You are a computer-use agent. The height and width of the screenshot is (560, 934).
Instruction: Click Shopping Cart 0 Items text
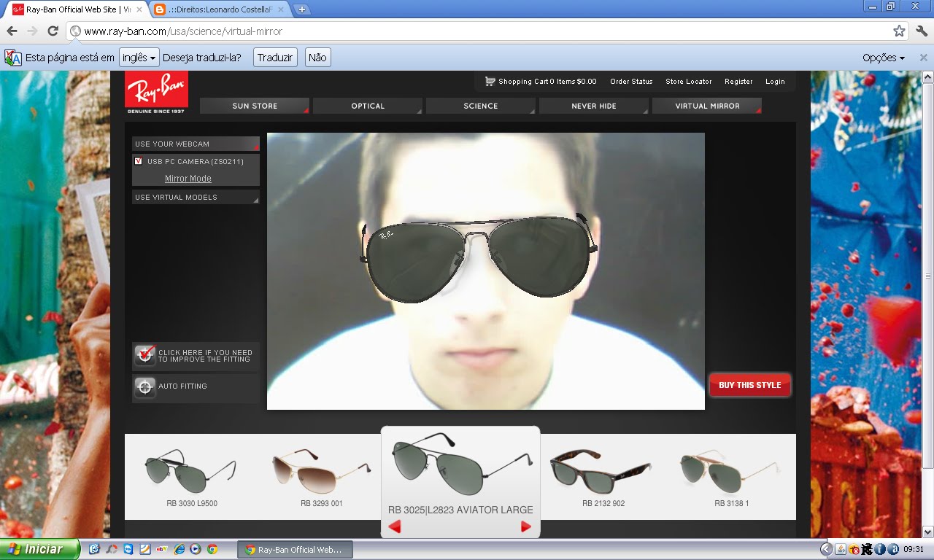coord(547,82)
